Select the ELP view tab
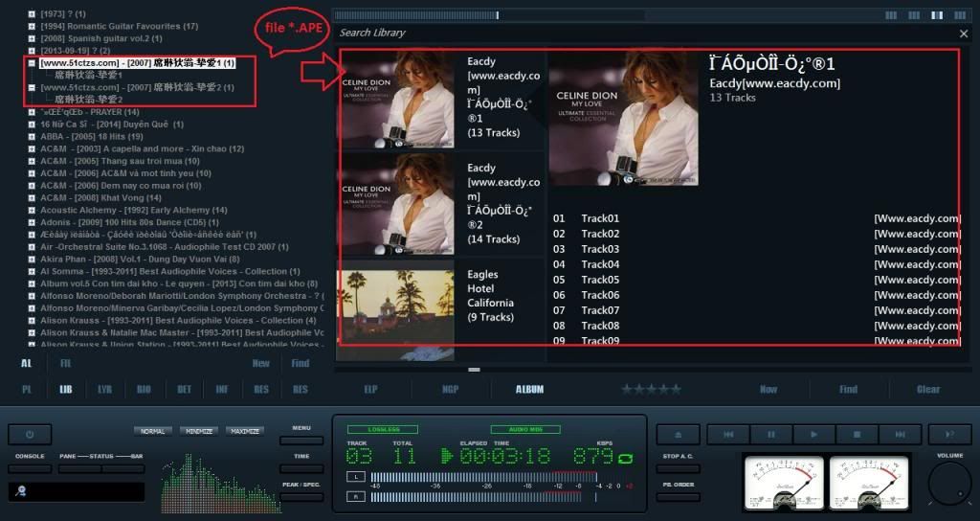980x521 pixels. (x=370, y=389)
